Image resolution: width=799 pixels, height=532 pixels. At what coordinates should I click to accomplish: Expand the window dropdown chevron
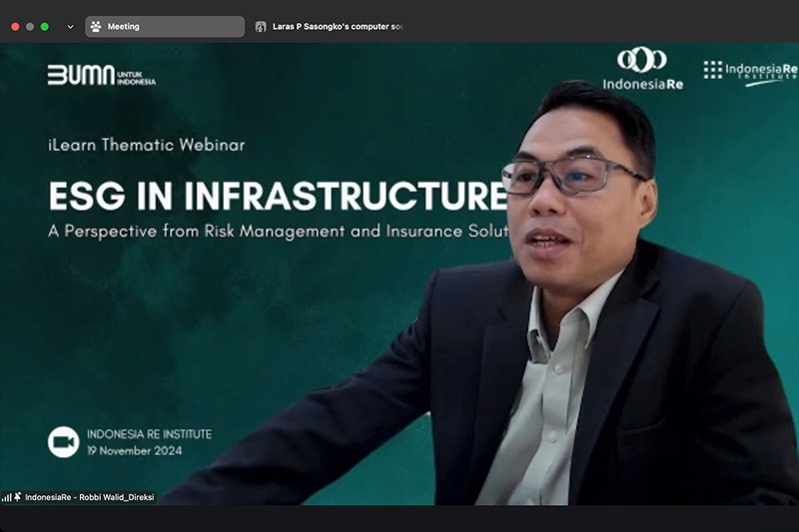point(70,27)
